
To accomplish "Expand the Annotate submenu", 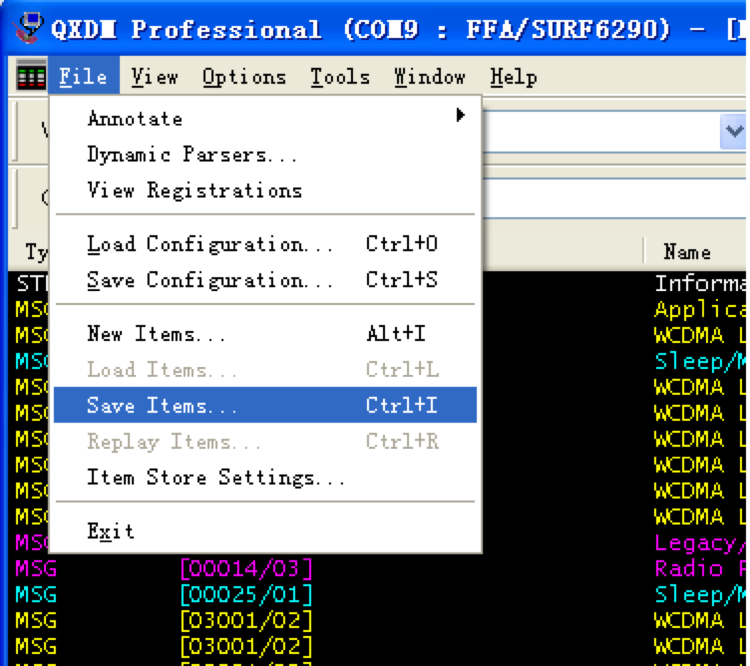I will [x=265, y=118].
